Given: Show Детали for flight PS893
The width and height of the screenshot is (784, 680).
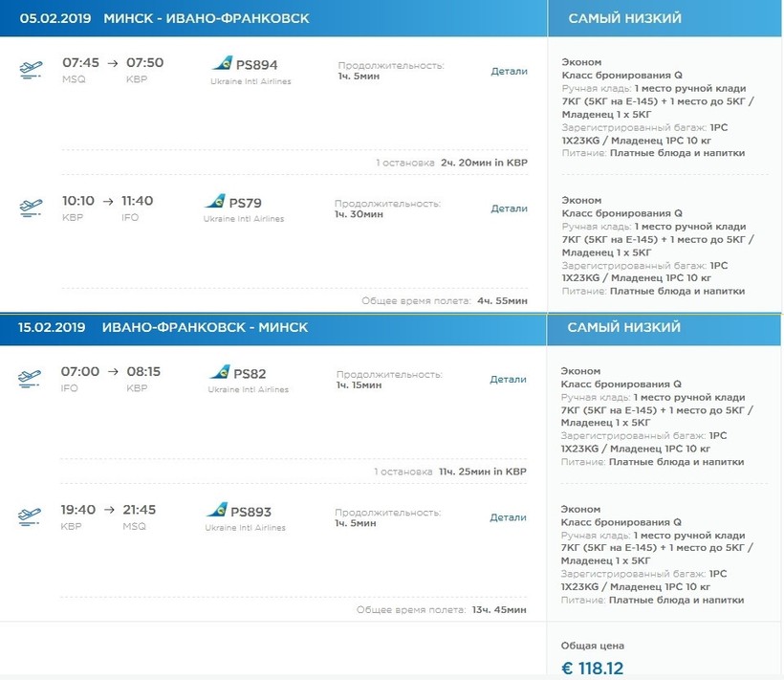Looking at the screenshot, I should [509, 517].
